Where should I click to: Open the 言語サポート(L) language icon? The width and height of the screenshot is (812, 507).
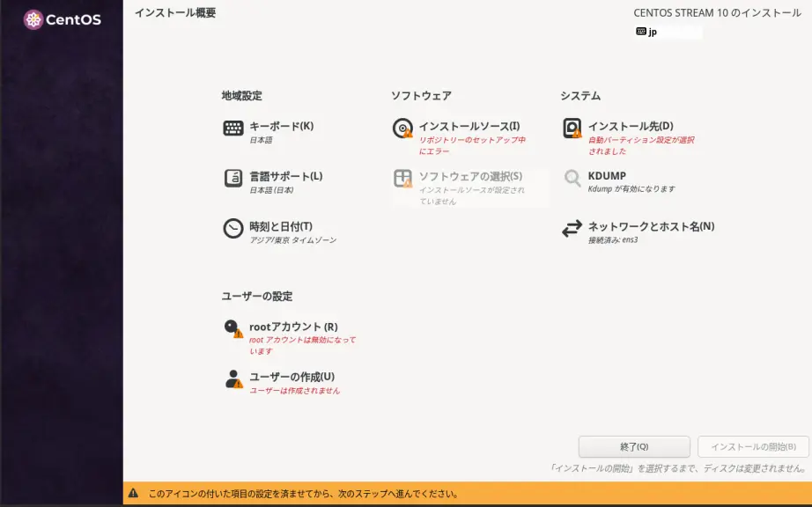(233, 178)
